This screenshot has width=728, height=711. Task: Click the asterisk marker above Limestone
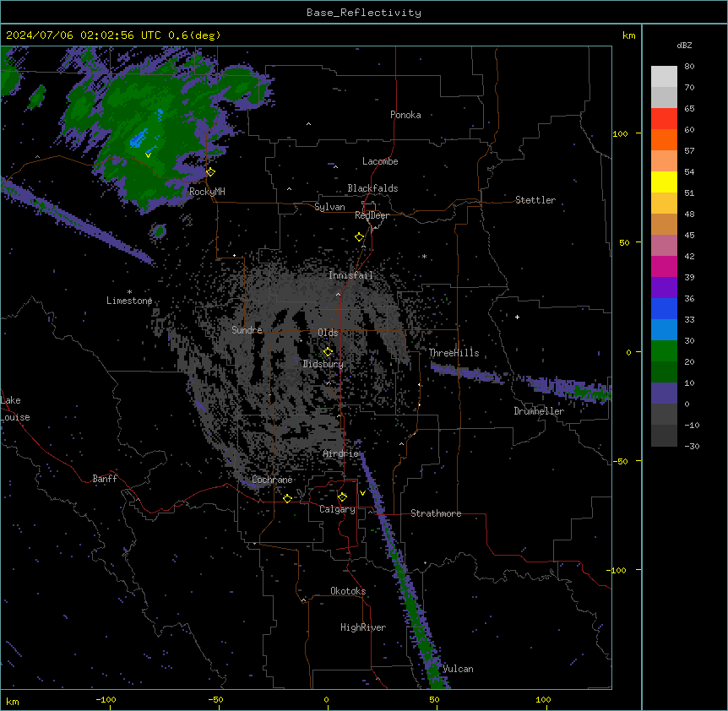tap(129, 292)
